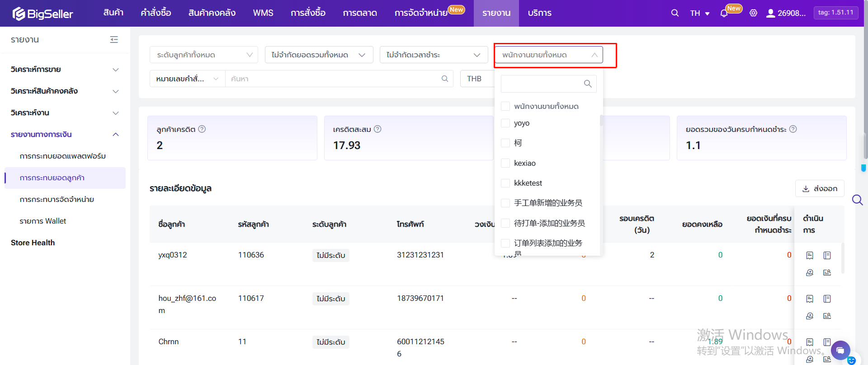Viewport: 868px width, 365px height.
Task: Tick the kexiao checkbox
Action: 505,163
